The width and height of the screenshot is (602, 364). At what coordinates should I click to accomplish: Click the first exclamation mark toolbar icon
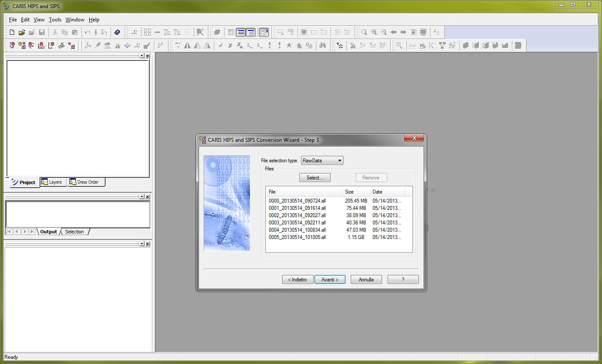[x=270, y=45]
